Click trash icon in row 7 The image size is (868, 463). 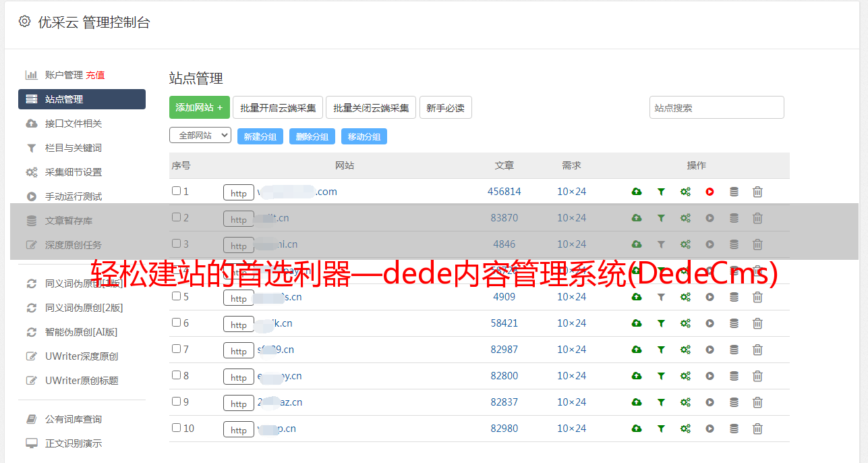pyautogui.click(x=757, y=350)
